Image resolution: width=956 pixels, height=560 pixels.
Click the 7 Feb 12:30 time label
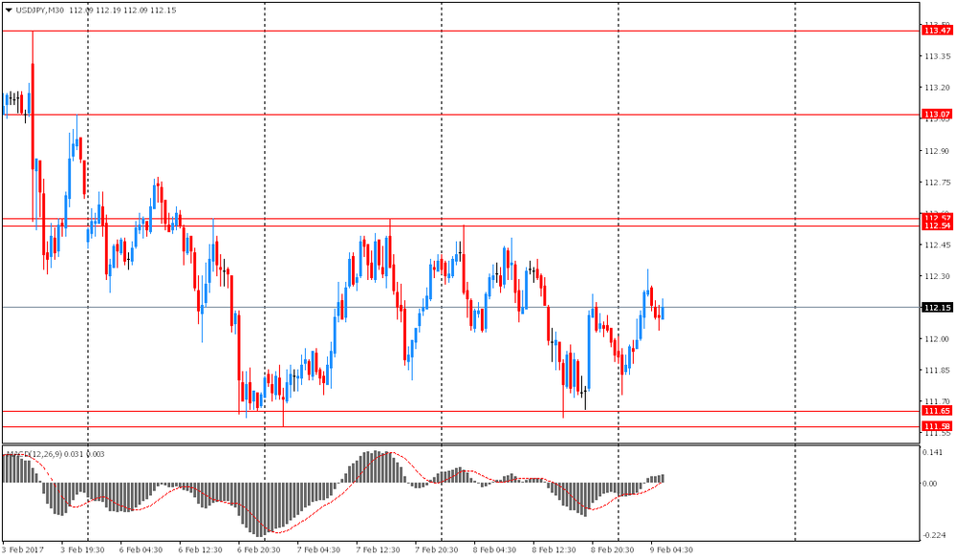pyautogui.click(x=378, y=549)
